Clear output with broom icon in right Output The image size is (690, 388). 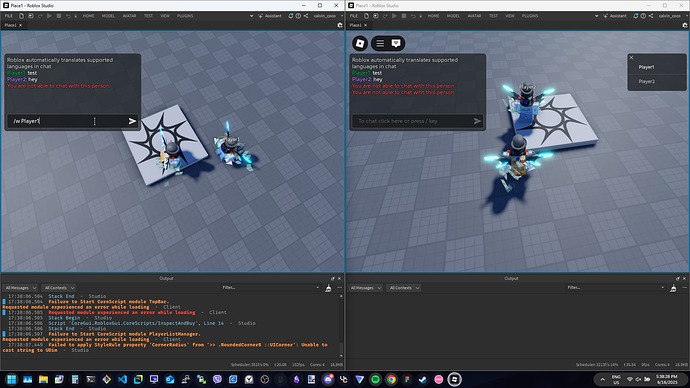(x=673, y=288)
